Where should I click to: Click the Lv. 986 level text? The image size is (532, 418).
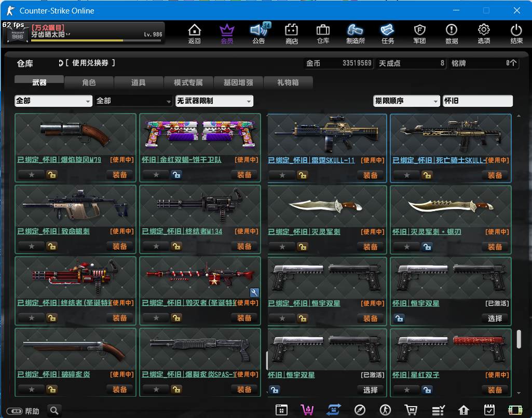click(153, 34)
